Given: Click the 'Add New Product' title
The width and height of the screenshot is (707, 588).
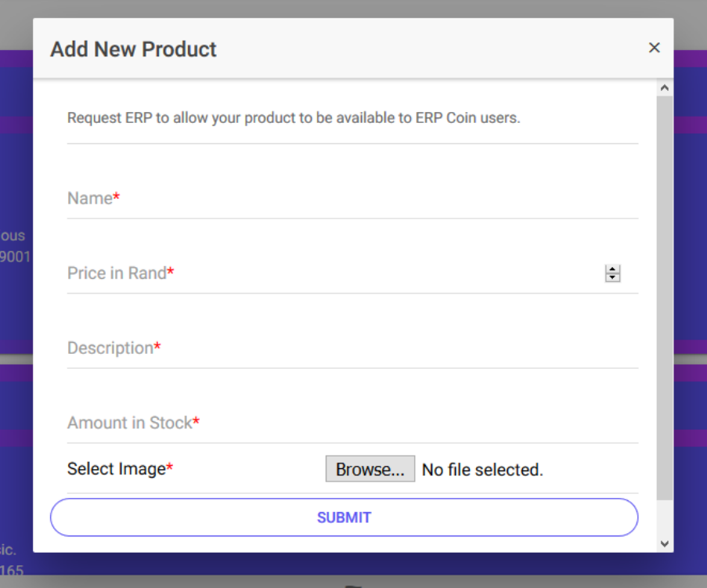Looking at the screenshot, I should tap(134, 49).
